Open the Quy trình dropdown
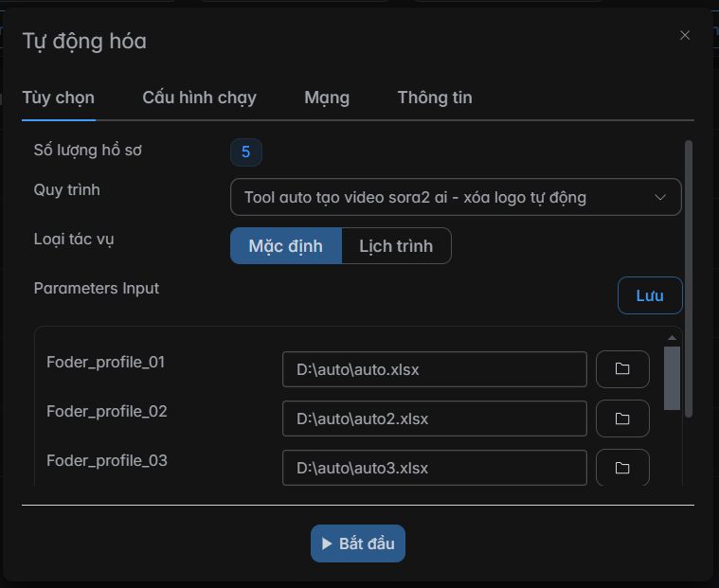This screenshot has width=719, height=588. 456,197
